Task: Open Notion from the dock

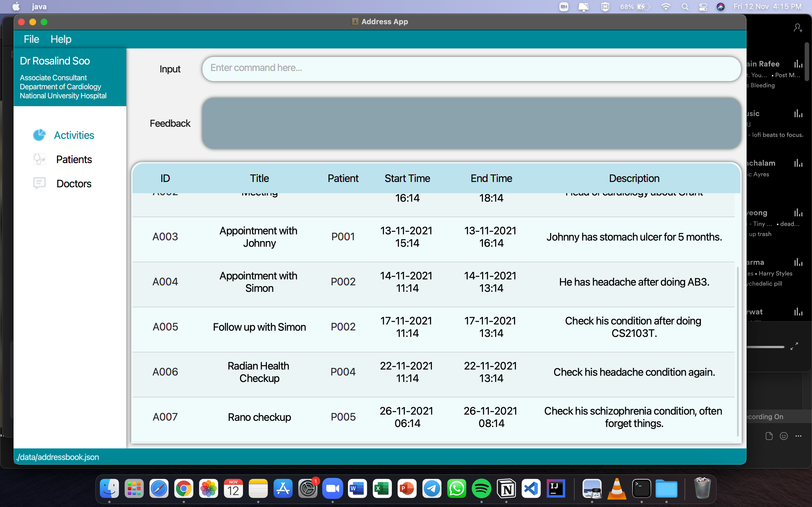Action: pos(506,489)
